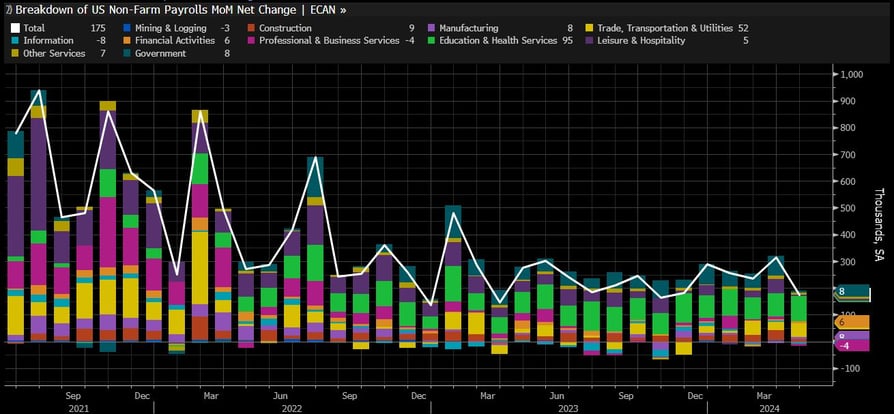This screenshot has width=894, height=414.
Task: Click the Information teal legend swatch
Action: pos(13,41)
